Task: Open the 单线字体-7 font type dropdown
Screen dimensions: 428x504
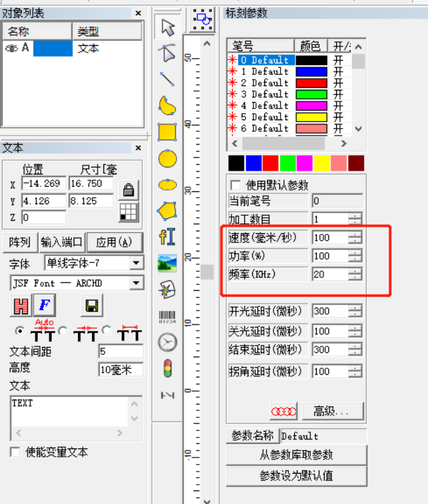Action: (x=136, y=263)
